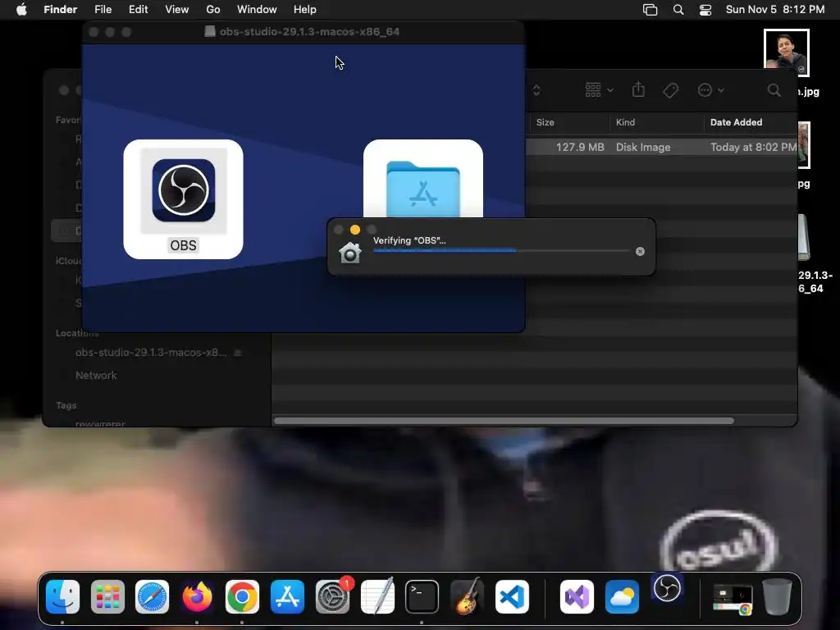Open the Trash from the Dock
840x630 pixels.
[778, 597]
